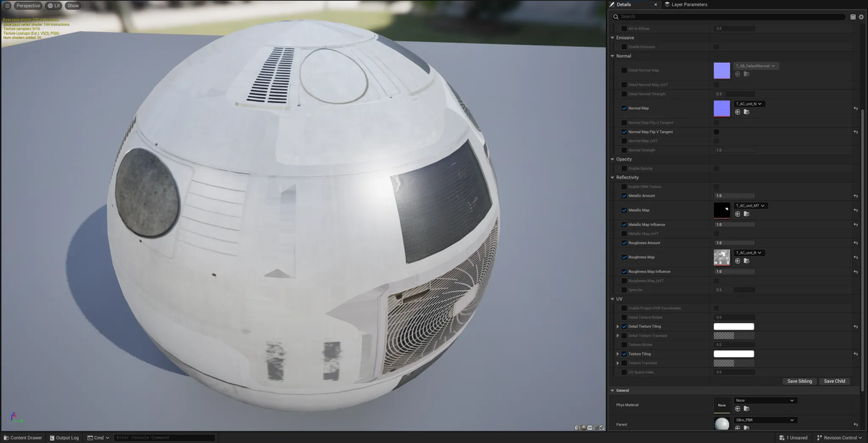Viewport: 868px width, 443px height.
Task: Expand the Detail Texture Tiling property
Action: pyautogui.click(x=618, y=327)
